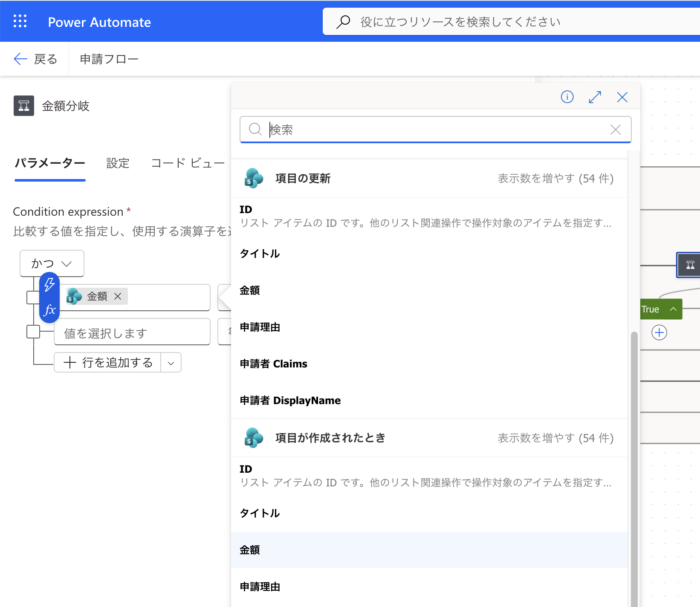Switch to コード ビュー tab

click(188, 163)
